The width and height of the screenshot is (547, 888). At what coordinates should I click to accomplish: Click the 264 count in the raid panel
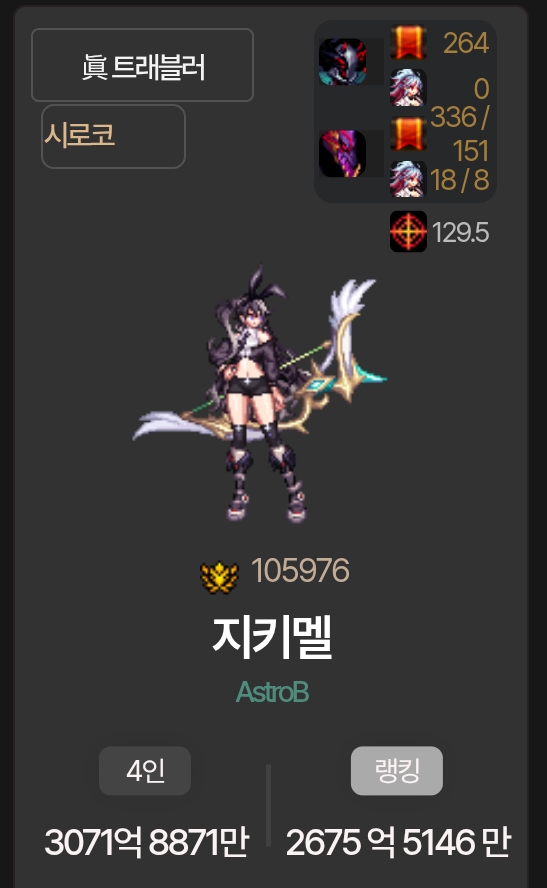pos(466,43)
